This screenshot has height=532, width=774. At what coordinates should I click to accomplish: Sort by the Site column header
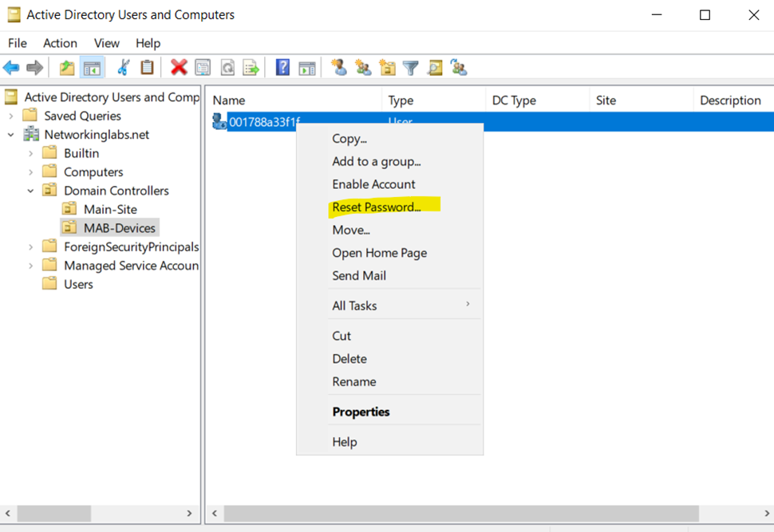pos(642,100)
